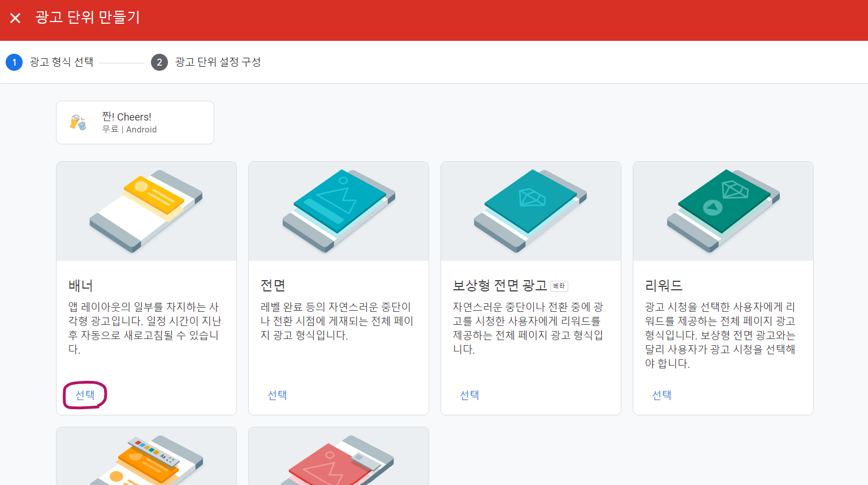Click the 배너 ad format illustration
868x485 pixels.
pyautogui.click(x=146, y=211)
